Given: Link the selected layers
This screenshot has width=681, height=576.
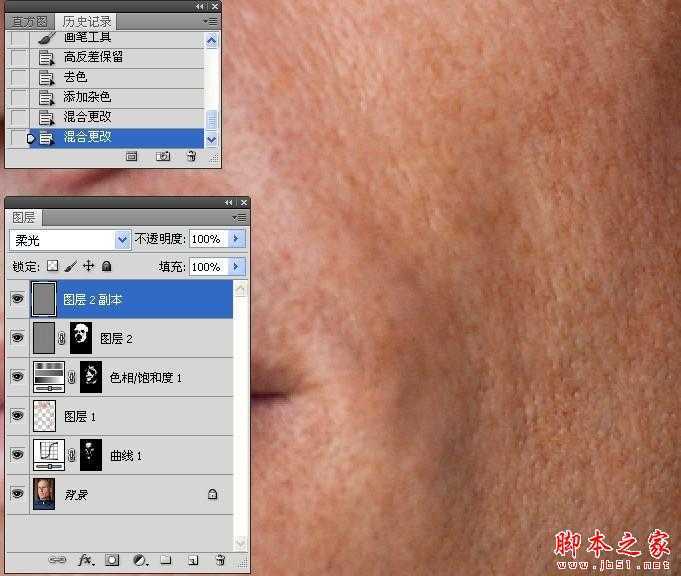Looking at the screenshot, I should (x=57, y=560).
